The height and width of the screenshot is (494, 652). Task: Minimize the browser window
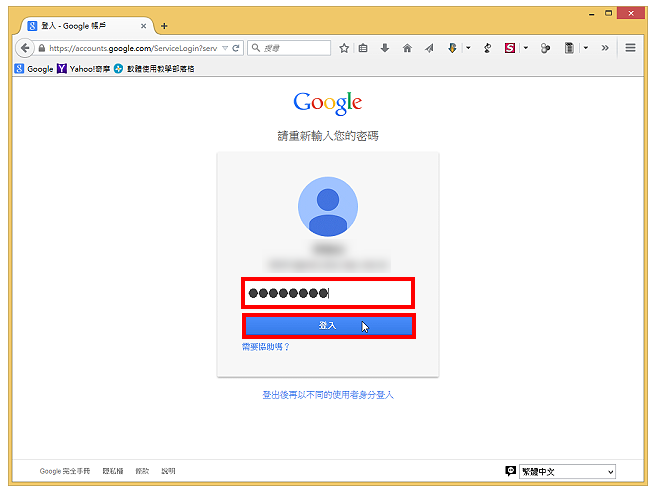[x=591, y=14]
